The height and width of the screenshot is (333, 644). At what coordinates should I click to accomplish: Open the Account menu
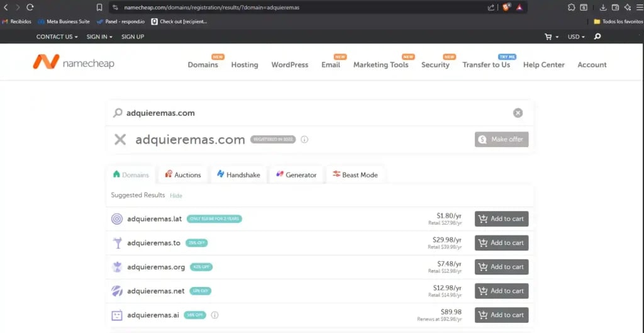coord(592,65)
